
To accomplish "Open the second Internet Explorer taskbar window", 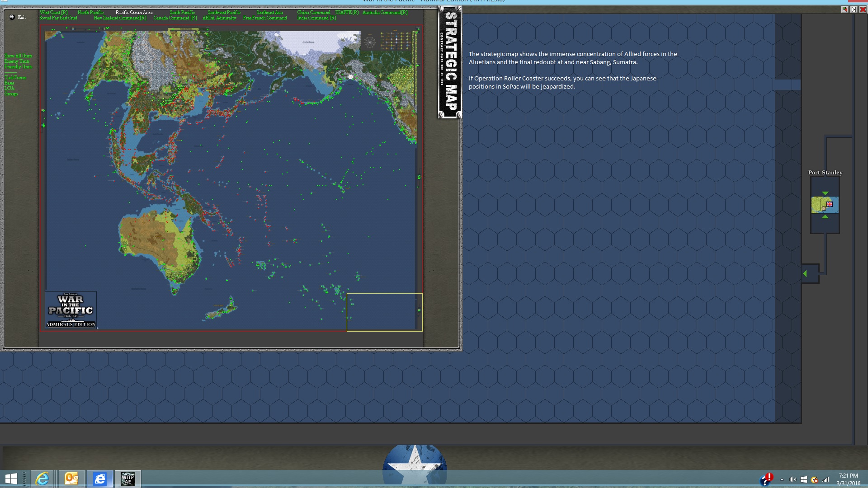I will (x=99, y=479).
